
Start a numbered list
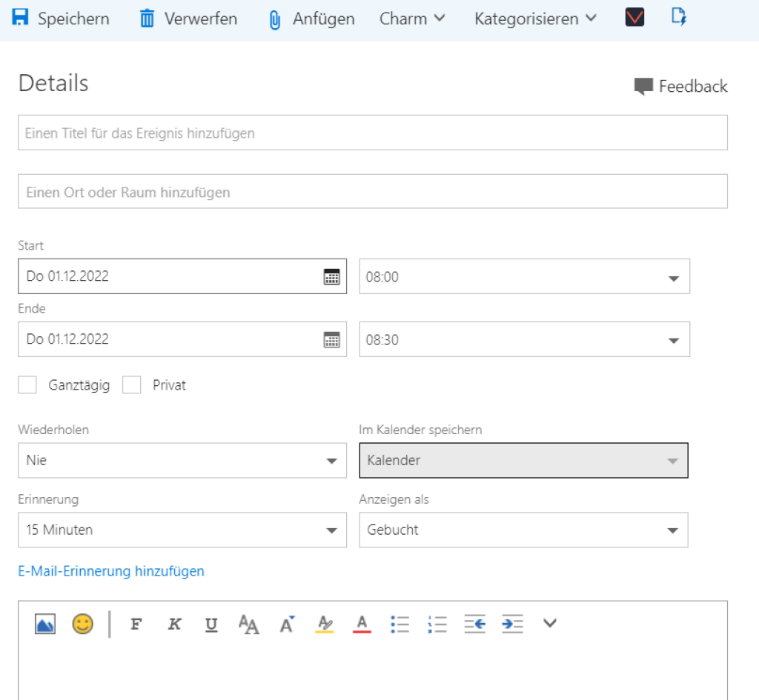click(x=437, y=624)
